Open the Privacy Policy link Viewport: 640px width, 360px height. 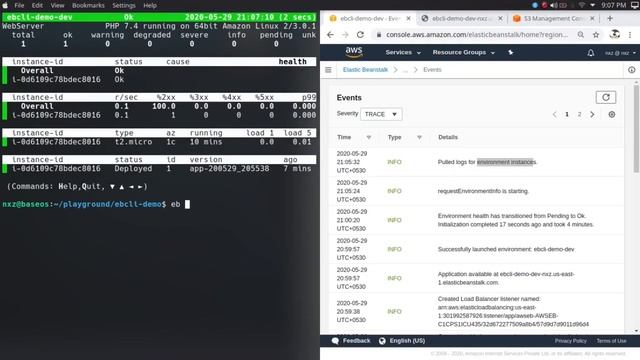[x=570, y=341]
